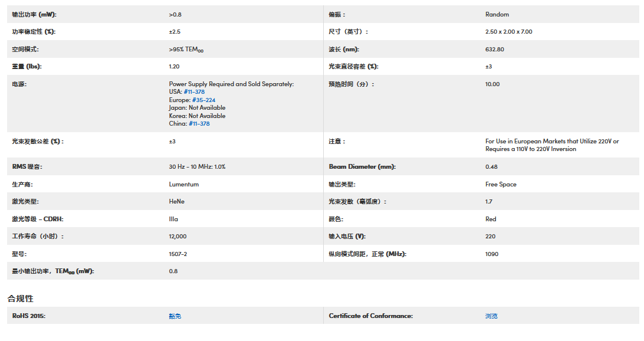Click the Certificate of Conformance 浏览 link
Viewport: 644px width, 341px height.
point(491,316)
